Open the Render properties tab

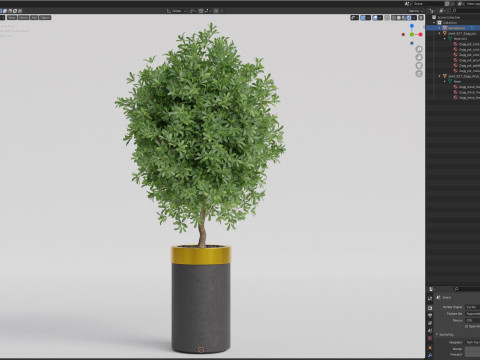point(430,308)
